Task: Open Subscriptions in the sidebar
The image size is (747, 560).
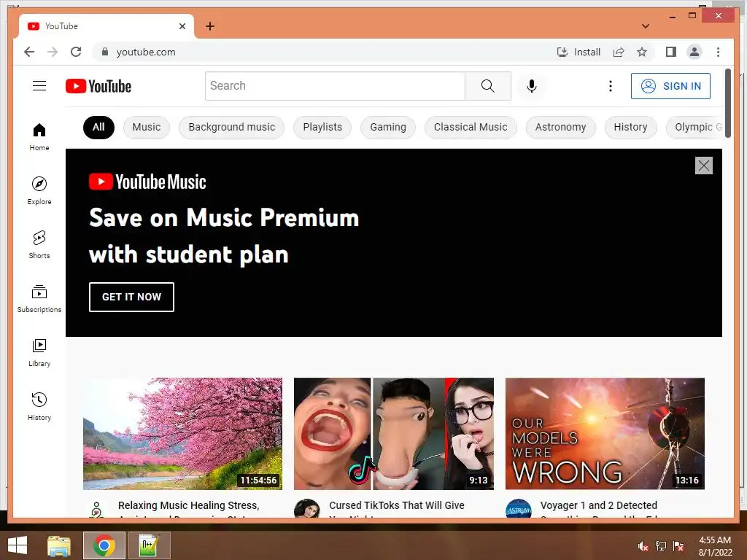Action: click(39, 298)
